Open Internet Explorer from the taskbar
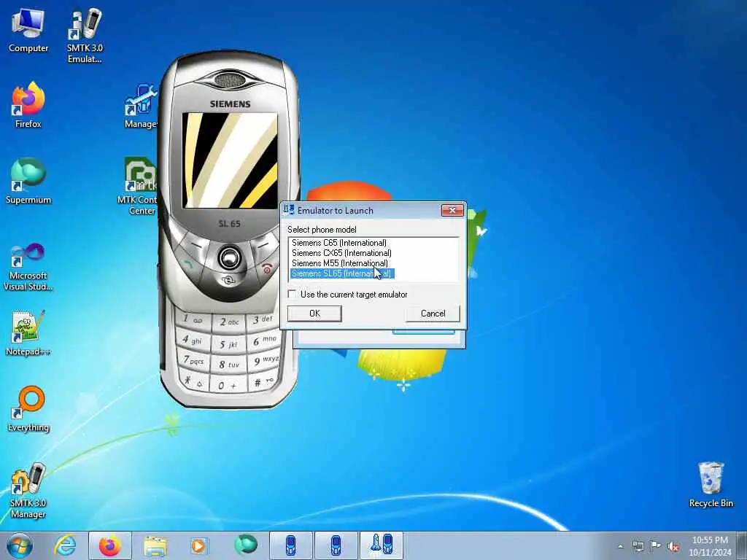 point(65,545)
